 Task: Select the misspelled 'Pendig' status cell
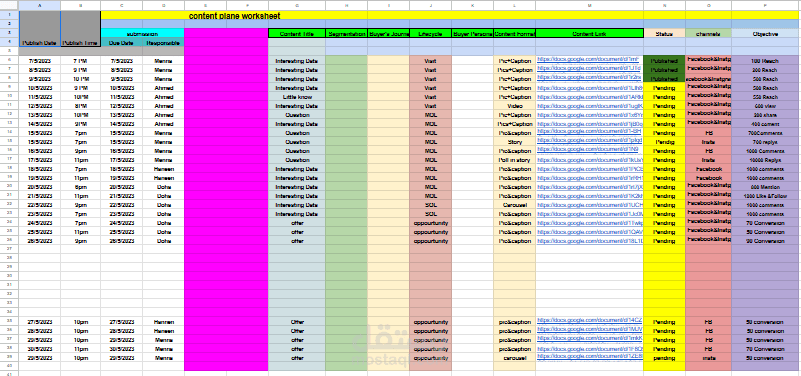point(664,142)
